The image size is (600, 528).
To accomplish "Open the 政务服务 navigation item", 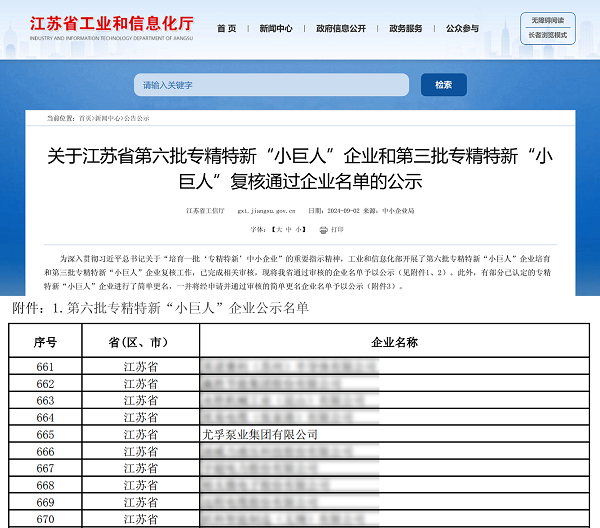I will pyautogui.click(x=406, y=28).
